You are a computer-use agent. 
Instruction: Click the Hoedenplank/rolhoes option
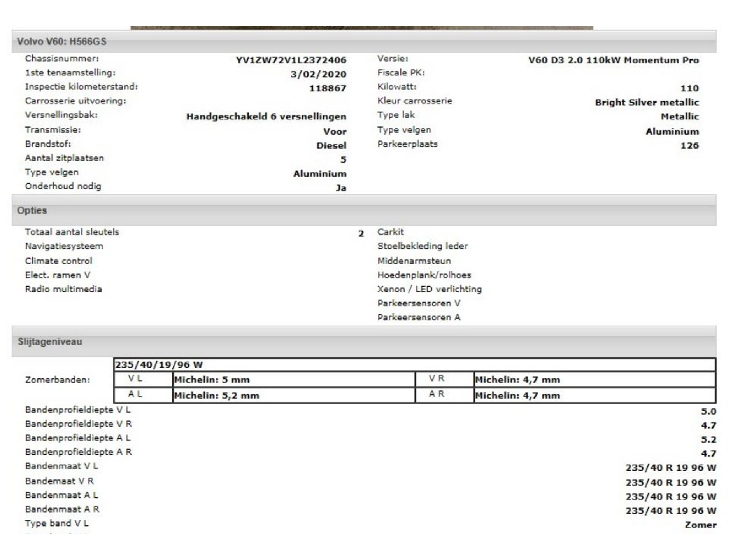[424, 275]
